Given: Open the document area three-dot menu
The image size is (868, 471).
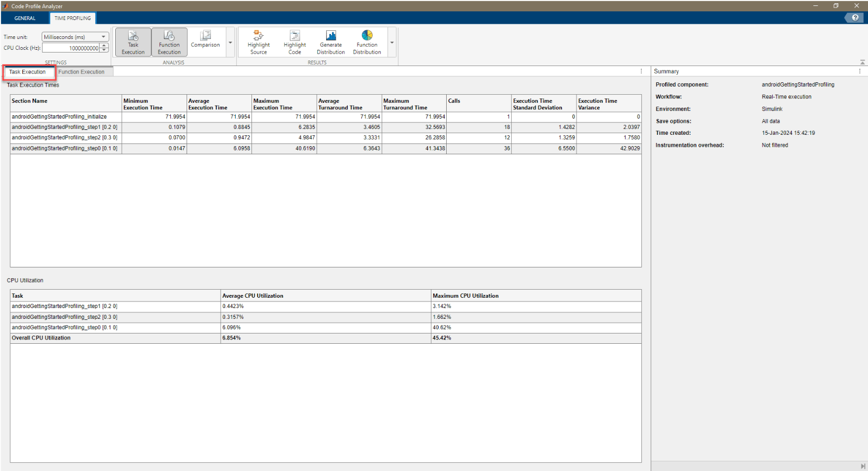Looking at the screenshot, I should pyautogui.click(x=641, y=71).
